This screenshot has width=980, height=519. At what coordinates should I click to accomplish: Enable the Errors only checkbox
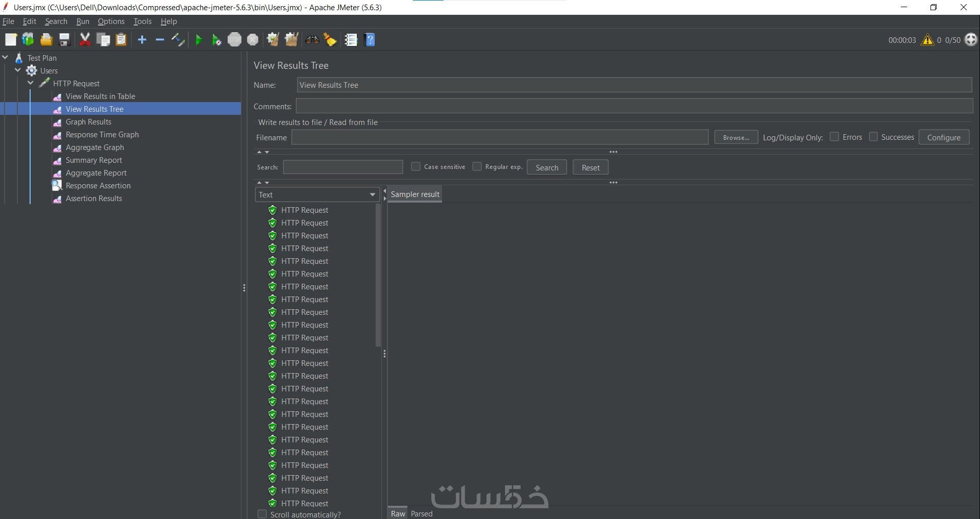(x=835, y=137)
